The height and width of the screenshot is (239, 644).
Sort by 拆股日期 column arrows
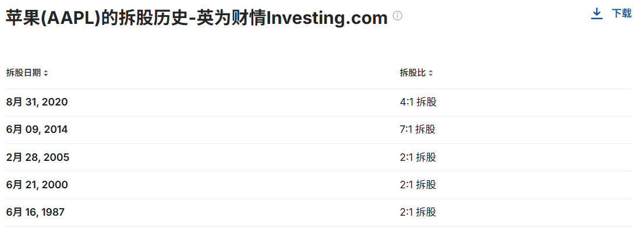[45, 73]
